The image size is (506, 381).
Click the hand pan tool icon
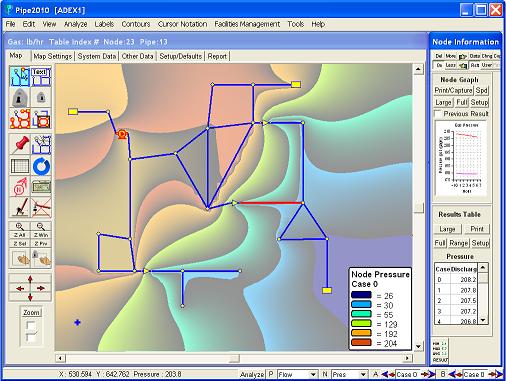pyautogui.click(x=20, y=259)
